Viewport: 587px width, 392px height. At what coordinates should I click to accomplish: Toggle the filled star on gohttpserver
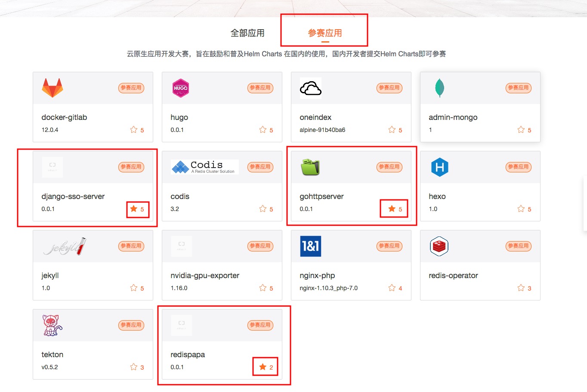pyautogui.click(x=392, y=209)
